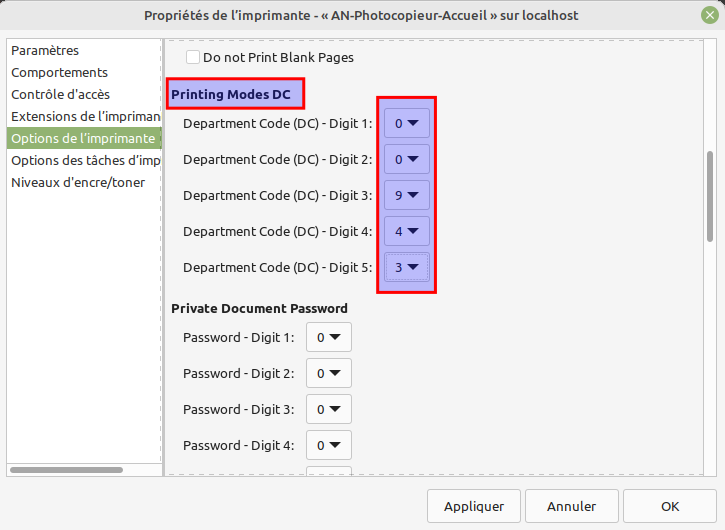Click the Annuler button
Screen dimensions: 725x530
click(571, 506)
